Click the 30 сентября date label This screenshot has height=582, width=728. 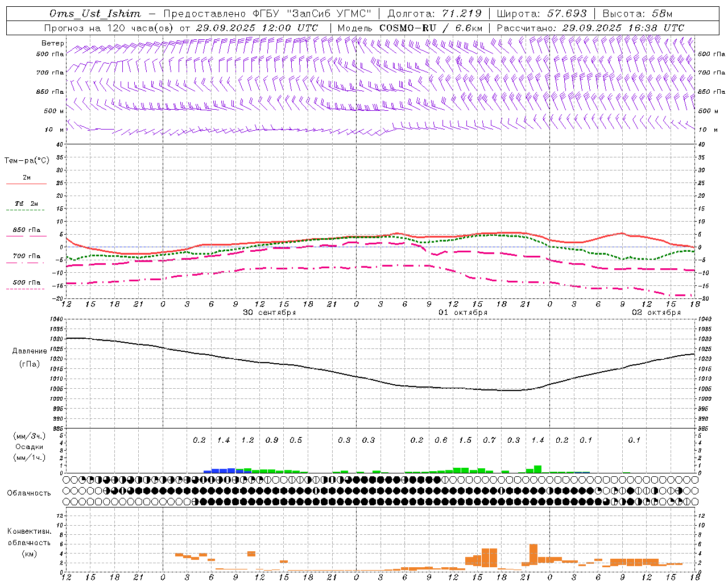click(269, 313)
